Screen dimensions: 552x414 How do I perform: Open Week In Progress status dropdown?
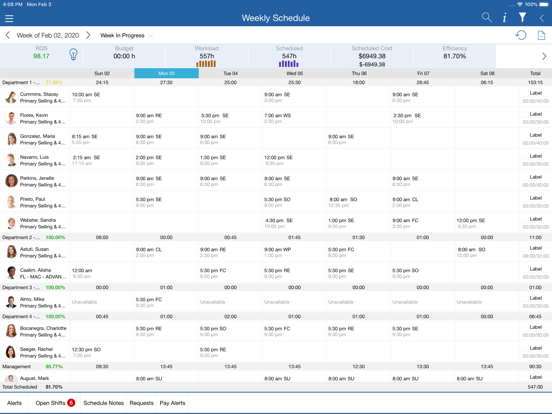(x=126, y=35)
